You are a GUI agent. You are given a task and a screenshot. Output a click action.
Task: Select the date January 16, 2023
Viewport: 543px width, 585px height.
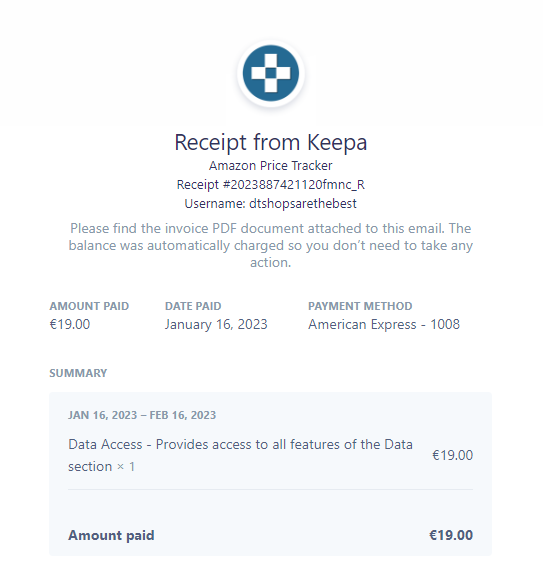pyautogui.click(x=216, y=325)
